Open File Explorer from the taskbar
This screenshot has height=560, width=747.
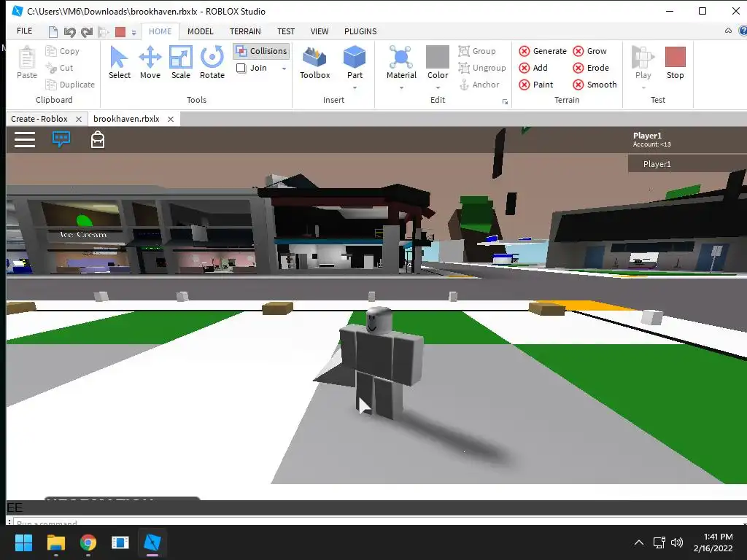pyautogui.click(x=55, y=542)
